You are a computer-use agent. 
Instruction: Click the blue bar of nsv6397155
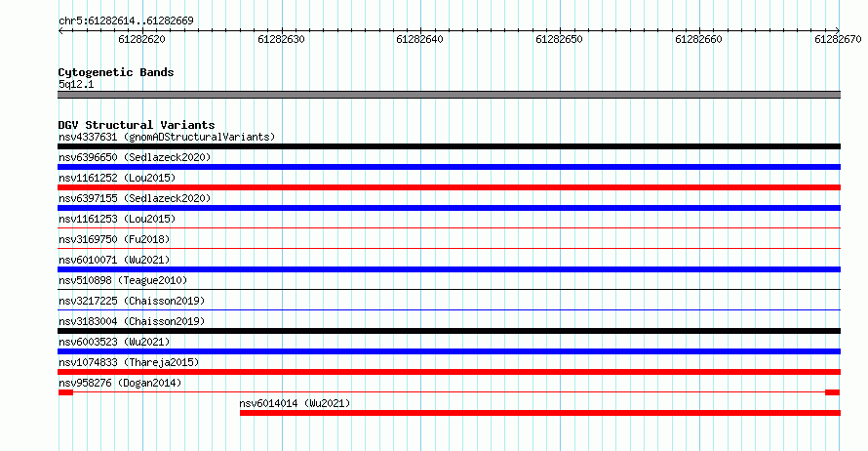tap(449, 208)
